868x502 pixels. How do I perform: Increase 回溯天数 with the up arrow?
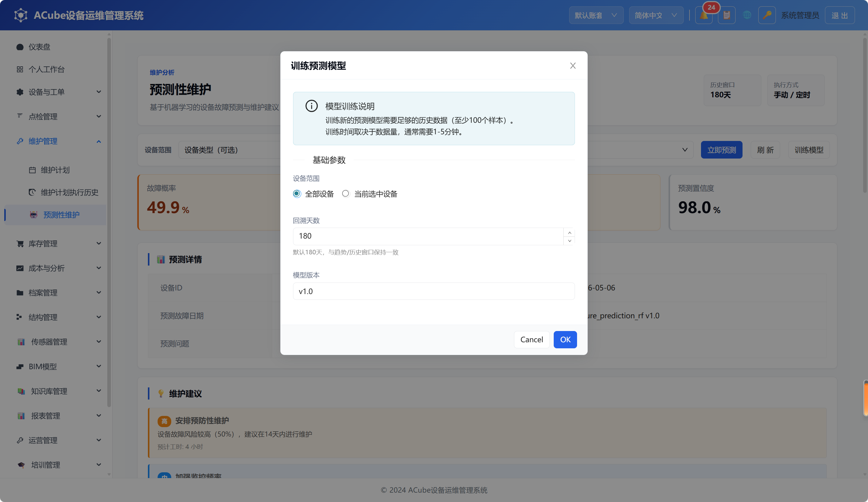[x=569, y=232]
